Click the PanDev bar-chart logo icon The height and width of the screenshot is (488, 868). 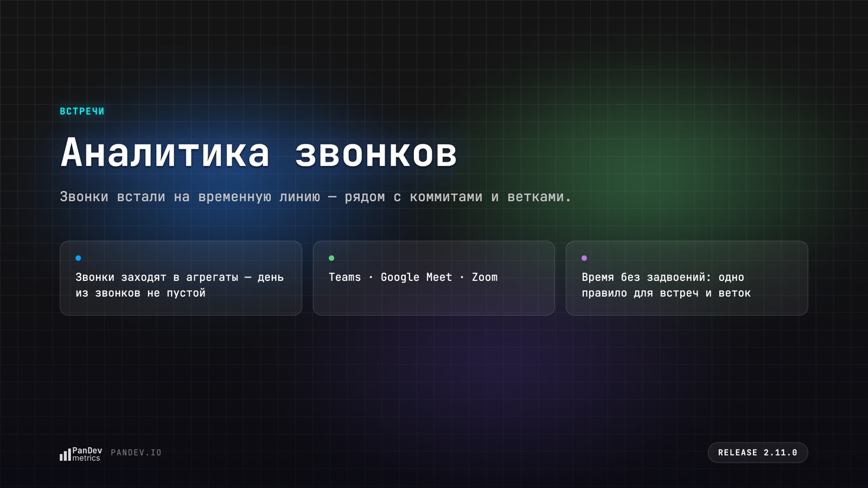pyautogui.click(x=65, y=454)
